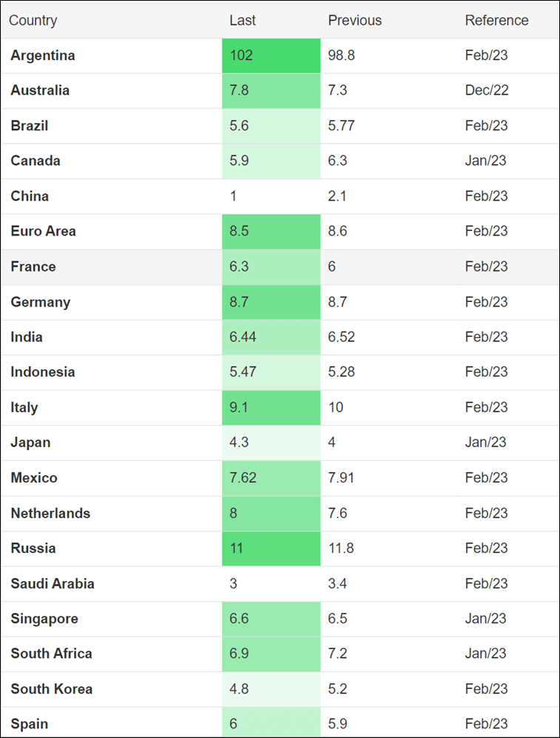The image size is (560, 738).
Task: Click the Previous column header
Action: coord(355,20)
